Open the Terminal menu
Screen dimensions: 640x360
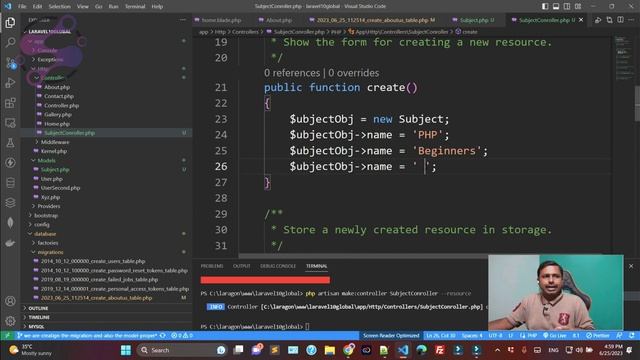[135, 7]
